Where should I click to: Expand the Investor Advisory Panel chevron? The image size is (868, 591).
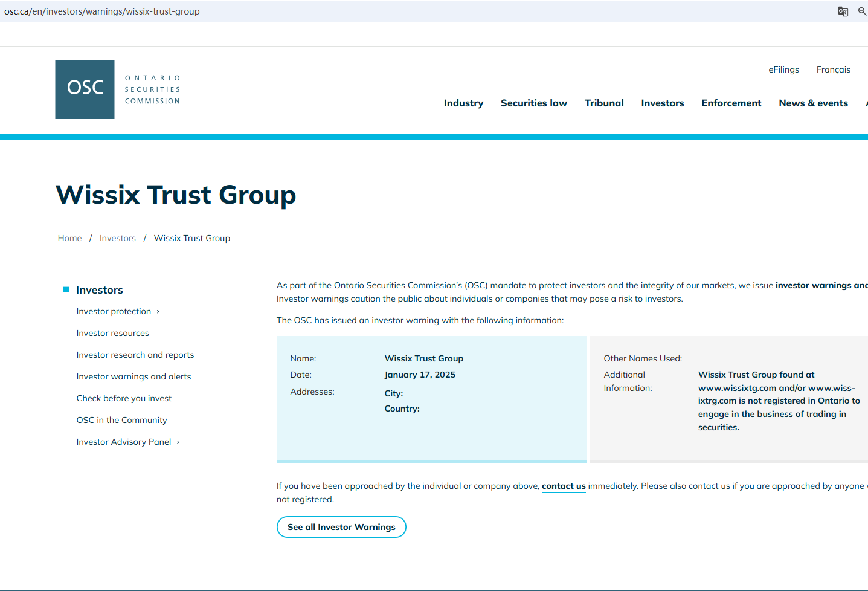click(x=178, y=442)
